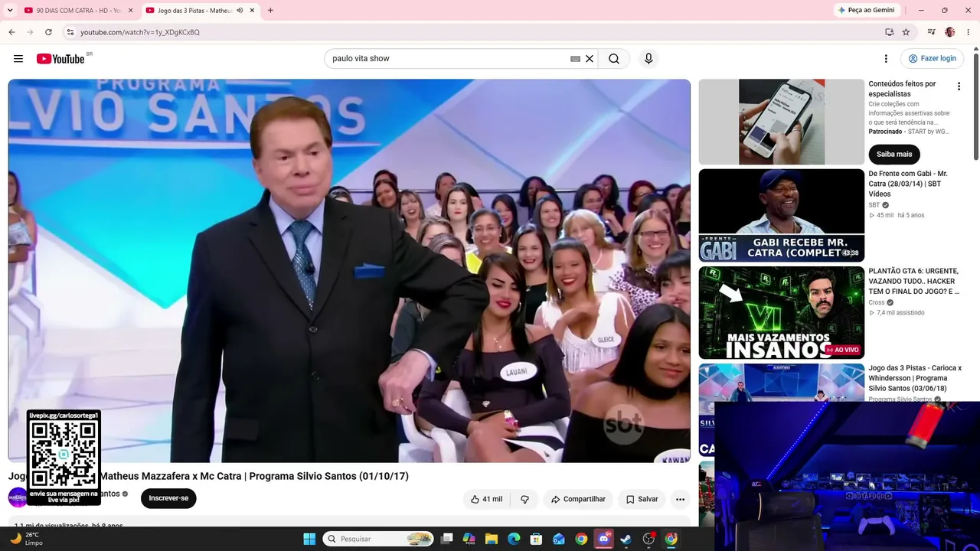Open the weather widget showing 26°C
This screenshot has width=980, height=551.
tap(27, 539)
